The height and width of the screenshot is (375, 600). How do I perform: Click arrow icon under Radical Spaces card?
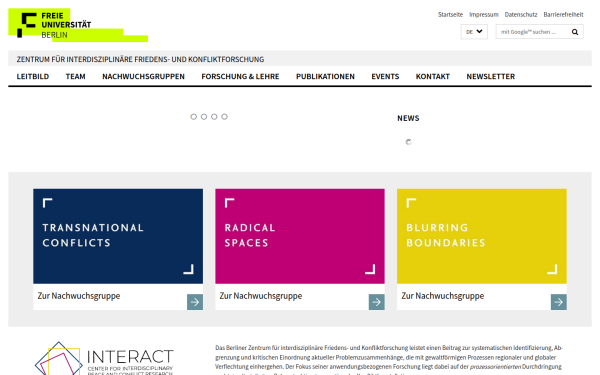[x=377, y=302]
